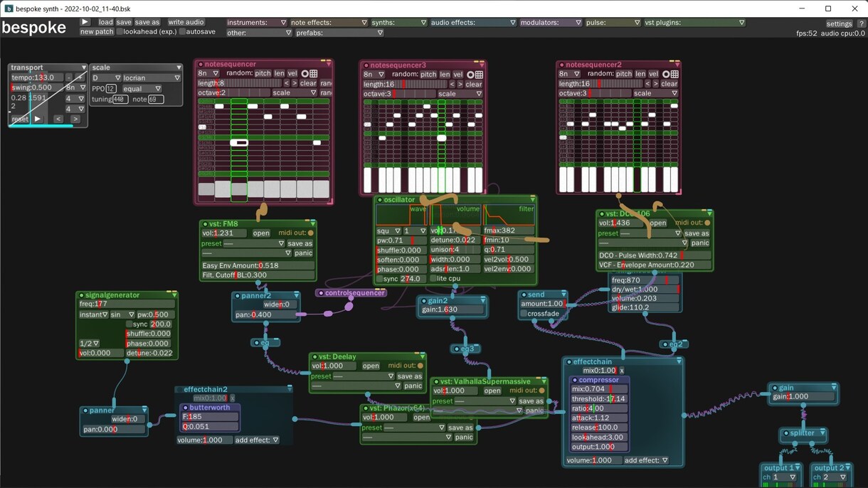This screenshot has width=868, height=488.
Task: Toggle vst: Deelay enable dot
Action: coord(314,356)
